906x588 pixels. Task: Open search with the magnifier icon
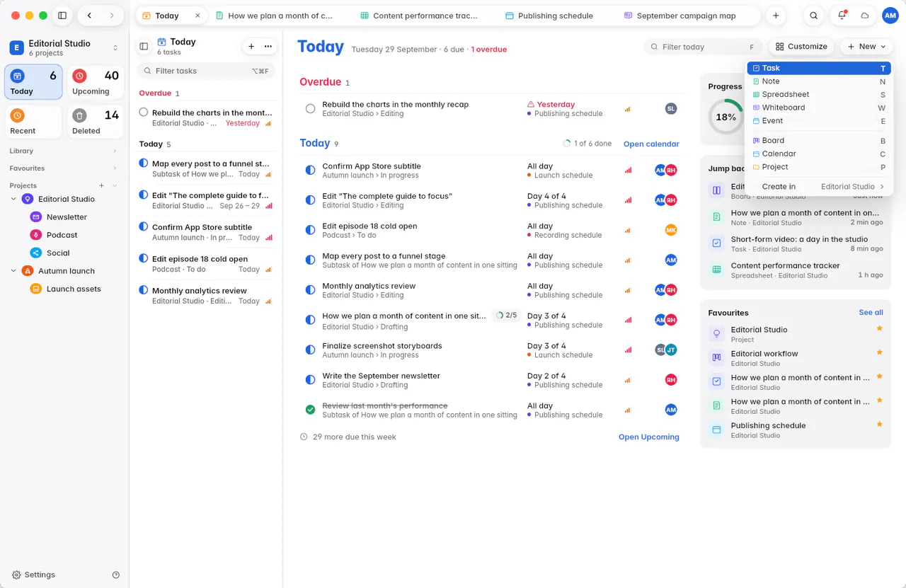(x=814, y=16)
